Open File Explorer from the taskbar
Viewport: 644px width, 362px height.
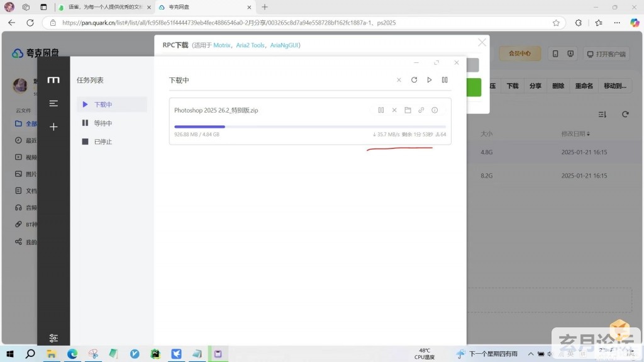(52, 354)
